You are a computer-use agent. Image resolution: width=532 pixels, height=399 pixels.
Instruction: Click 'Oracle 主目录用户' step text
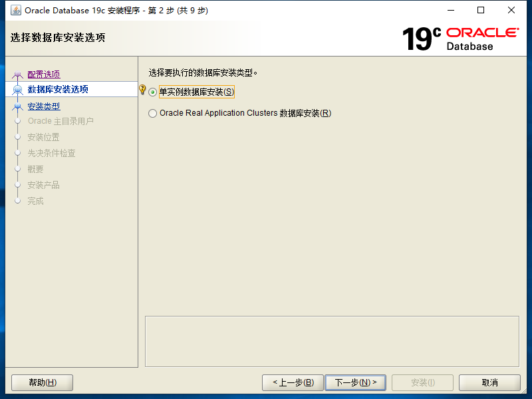[x=61, y=121]
